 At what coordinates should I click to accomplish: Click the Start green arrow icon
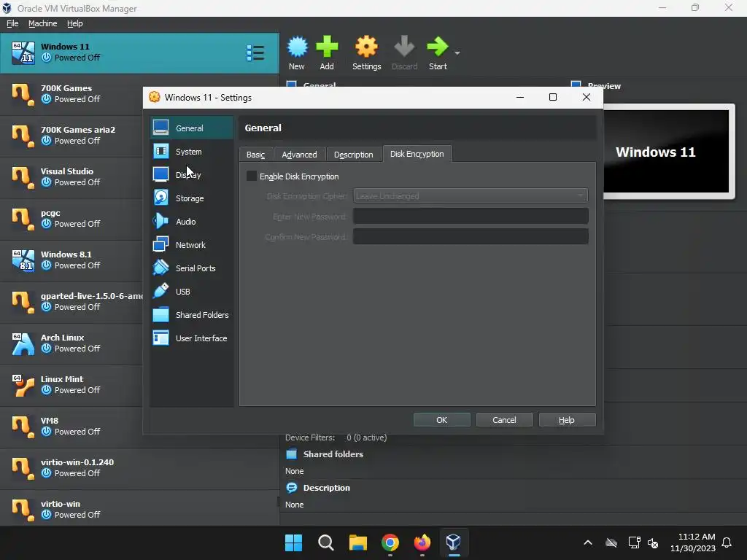pyautogui.click(x=438, y=47)
